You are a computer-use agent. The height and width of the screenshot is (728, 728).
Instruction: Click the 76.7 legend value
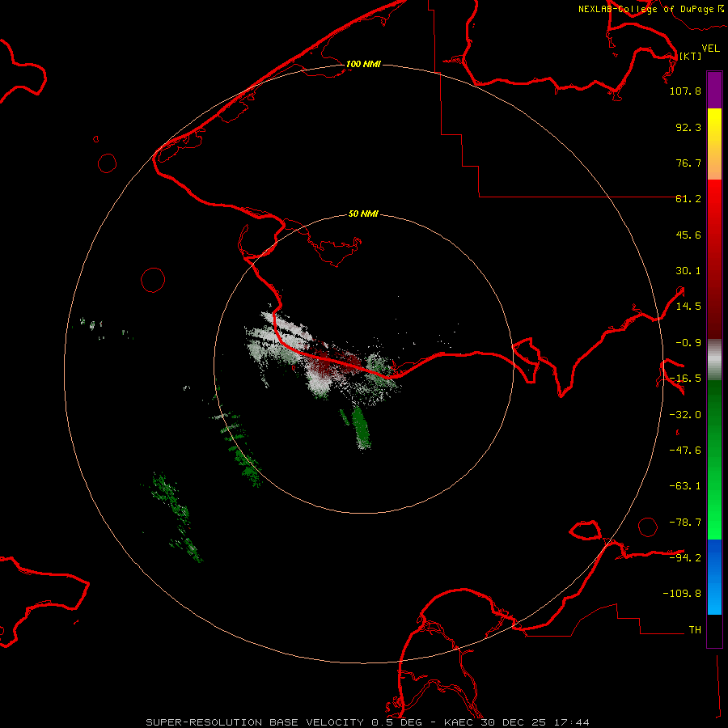coord(688,163)
